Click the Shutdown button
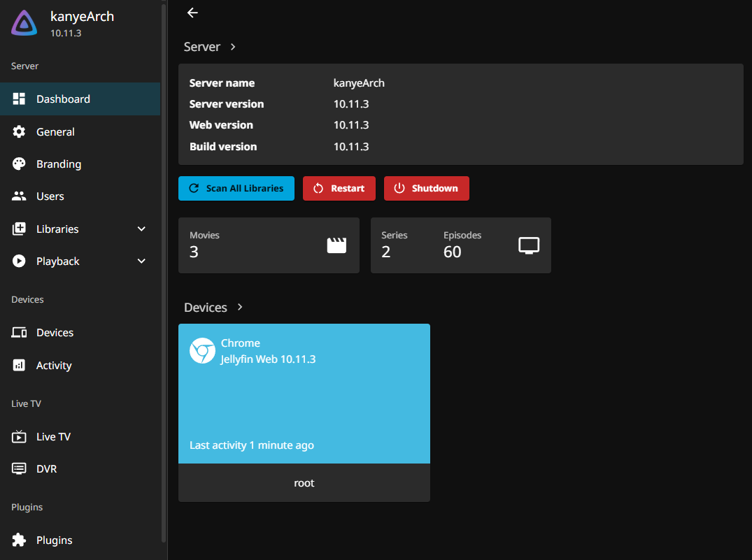752x560 pixels. point(427,188)
